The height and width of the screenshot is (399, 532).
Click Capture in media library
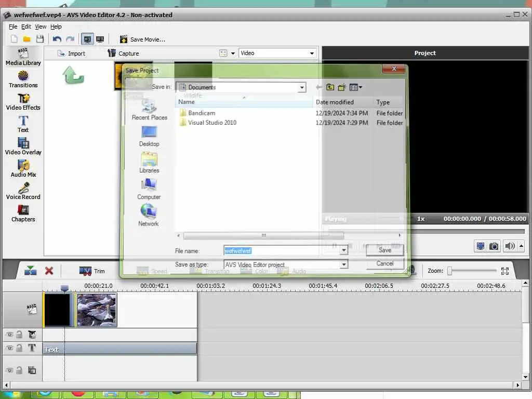coord(124,54)
